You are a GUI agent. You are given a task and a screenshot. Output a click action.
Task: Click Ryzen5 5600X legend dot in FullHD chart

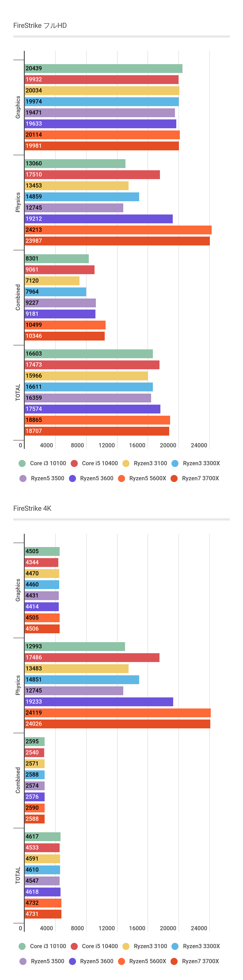pos(122,478)
